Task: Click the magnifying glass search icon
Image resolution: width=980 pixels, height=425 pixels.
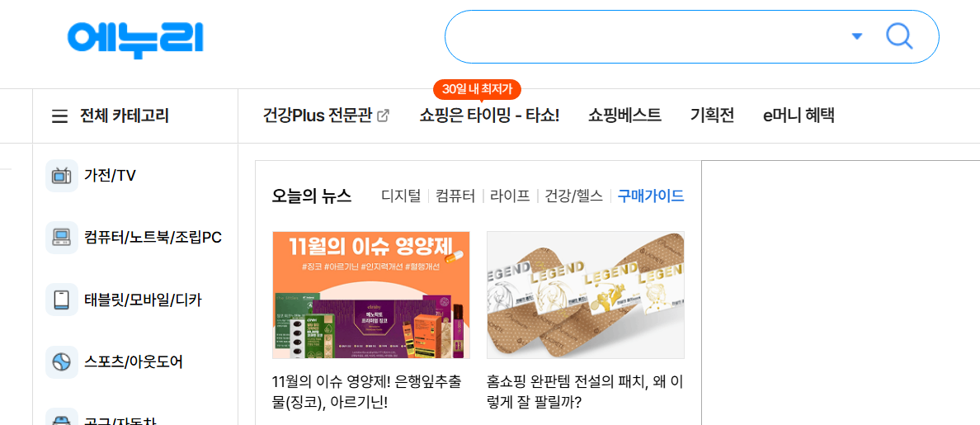Action: tap(899, 36)
